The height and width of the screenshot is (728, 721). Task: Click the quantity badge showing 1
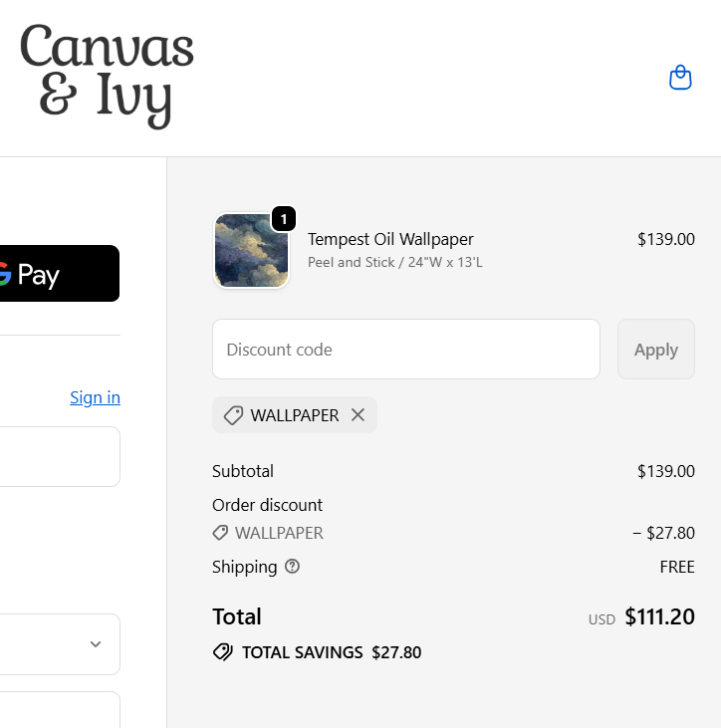tap(284, 219)
